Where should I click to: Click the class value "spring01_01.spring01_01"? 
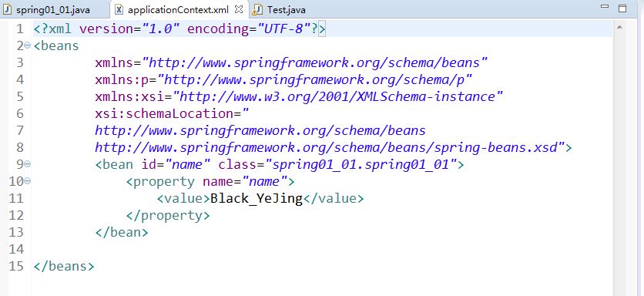pos(361,164)
